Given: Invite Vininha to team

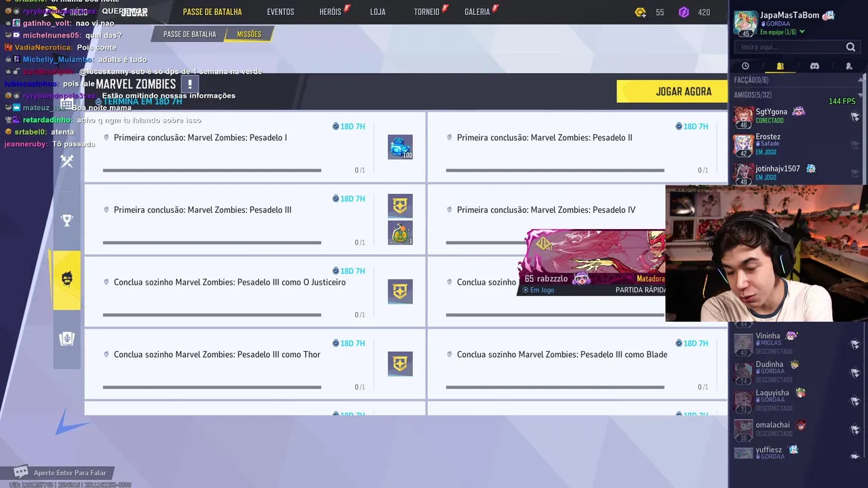Looking at the screenshot, I should point(855,344).
